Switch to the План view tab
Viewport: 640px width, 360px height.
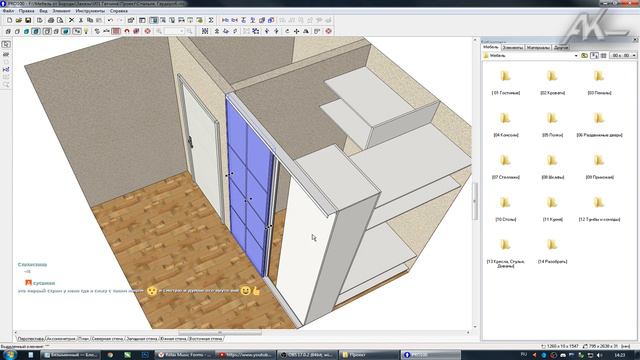coord(84,338)
